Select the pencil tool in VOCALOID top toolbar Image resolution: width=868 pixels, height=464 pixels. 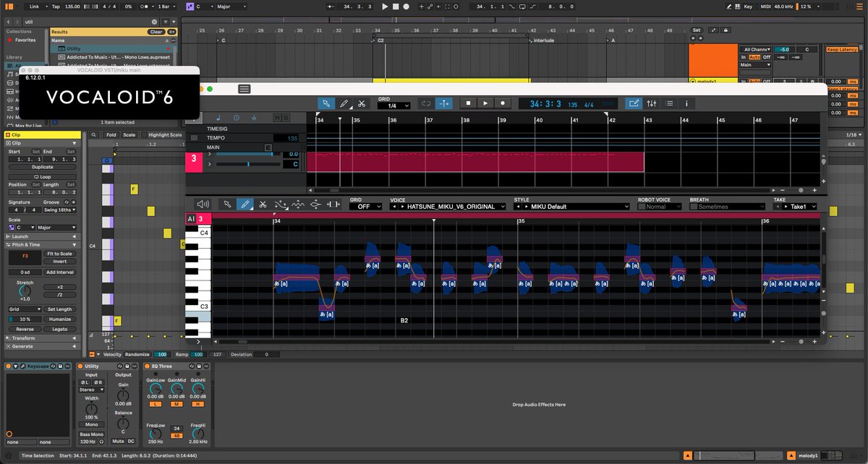pyautogui.click(x=344, y=103)
